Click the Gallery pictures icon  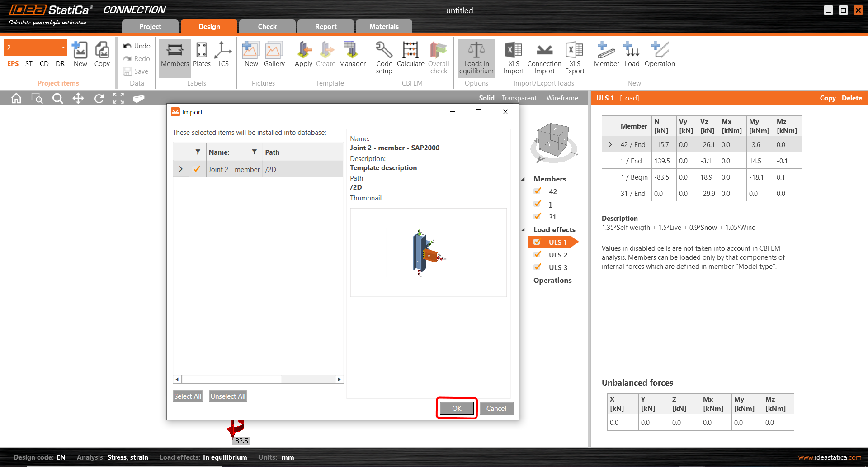[x=274, y=51]
